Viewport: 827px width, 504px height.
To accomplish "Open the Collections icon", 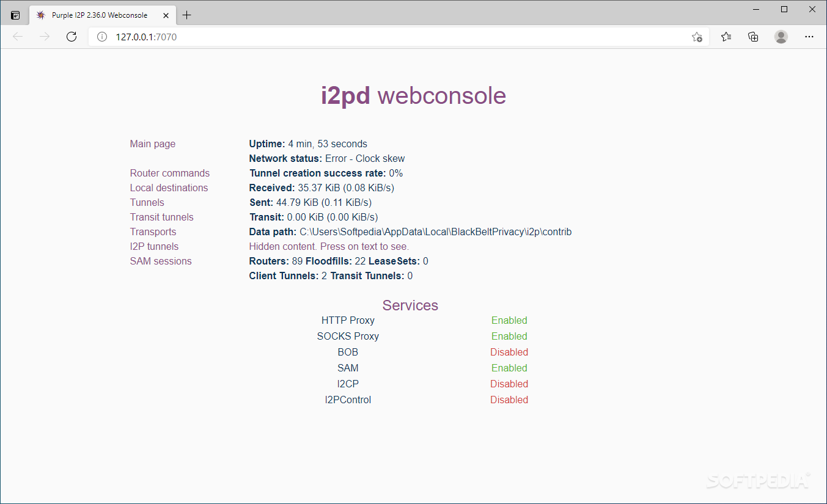I will tap(754, 37).
